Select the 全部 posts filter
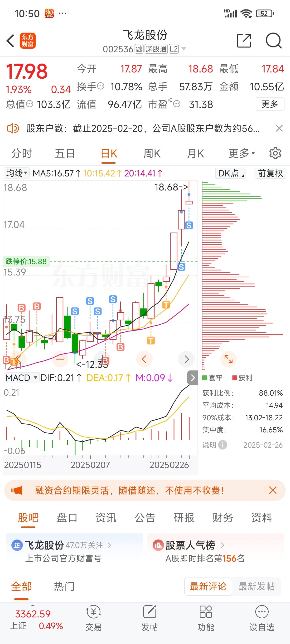290x644 pixels. click(x=21, y=586)
